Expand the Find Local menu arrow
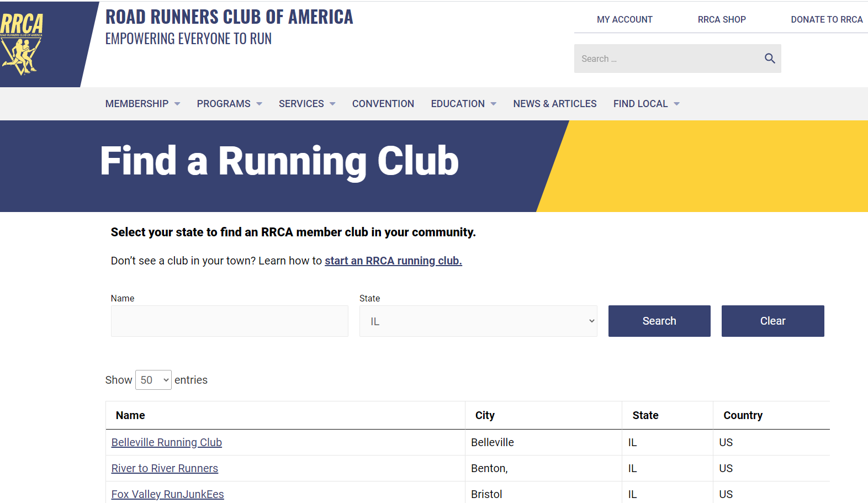The height and width of the screenshot is (503, 868). coord(676,104)
